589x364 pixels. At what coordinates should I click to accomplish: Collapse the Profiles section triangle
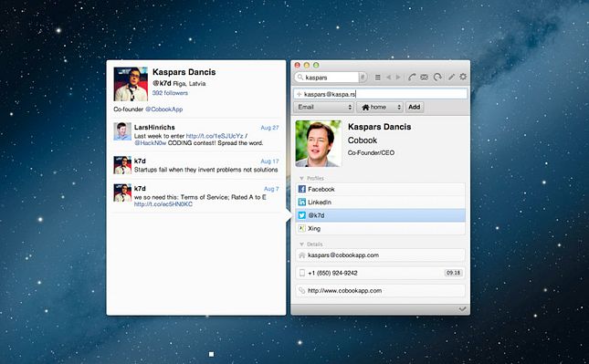coord(301,178)
